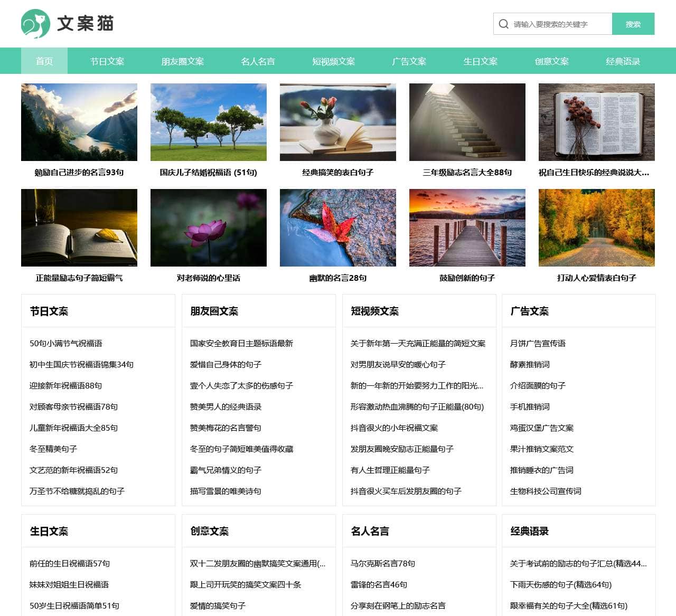
Task: Click the 文案猫 cat logo icon
Action: 35,24
